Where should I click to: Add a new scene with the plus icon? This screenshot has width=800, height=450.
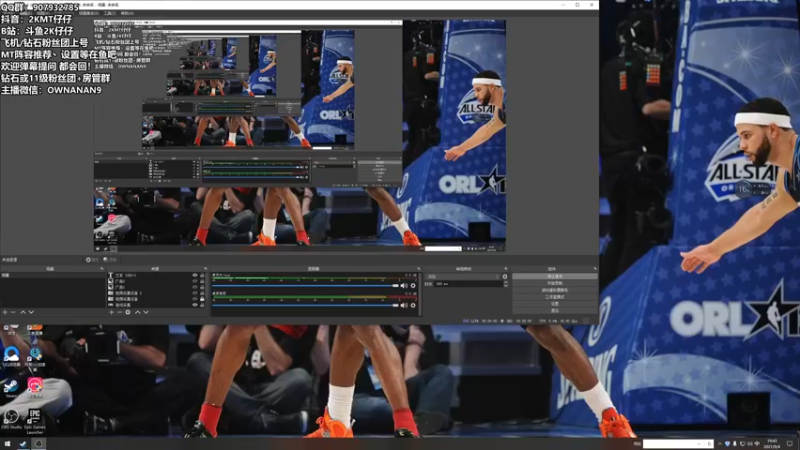pyautogui.click(x=5, y=312)
